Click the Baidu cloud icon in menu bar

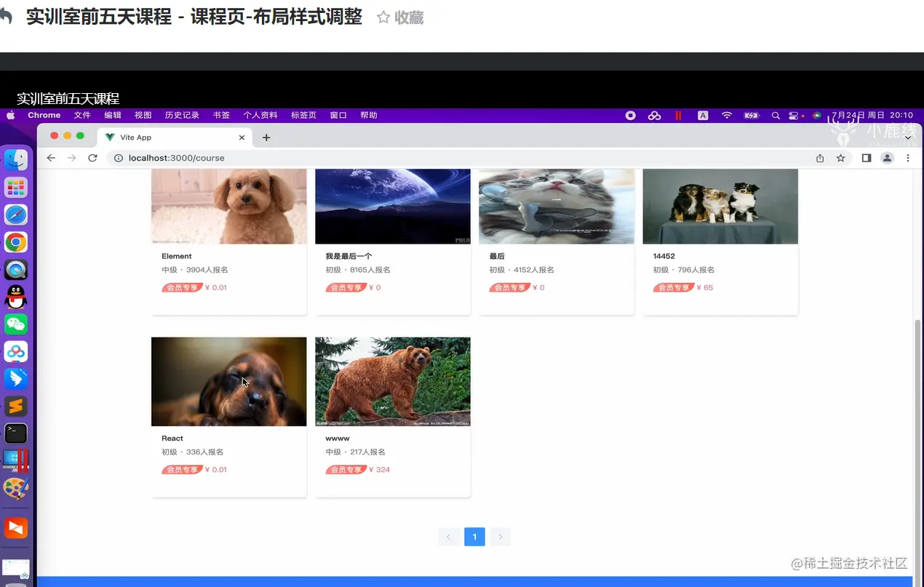[654, 115]
